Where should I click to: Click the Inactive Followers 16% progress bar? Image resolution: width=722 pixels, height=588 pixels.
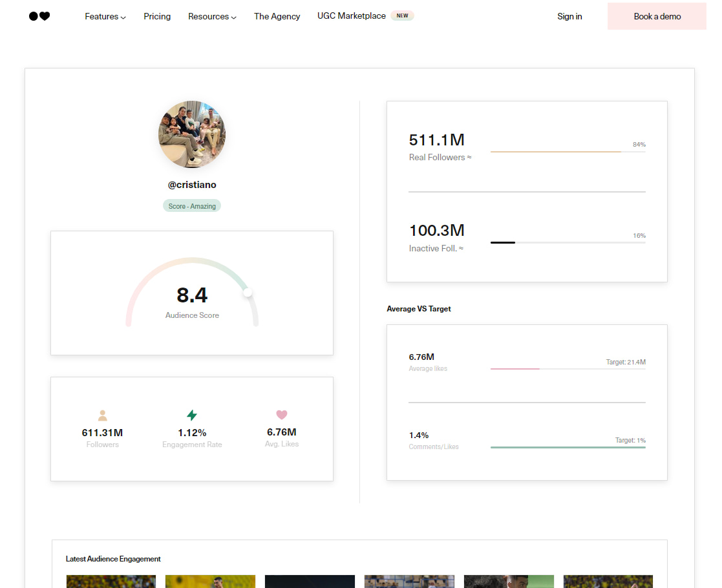(x=568, y=243)
